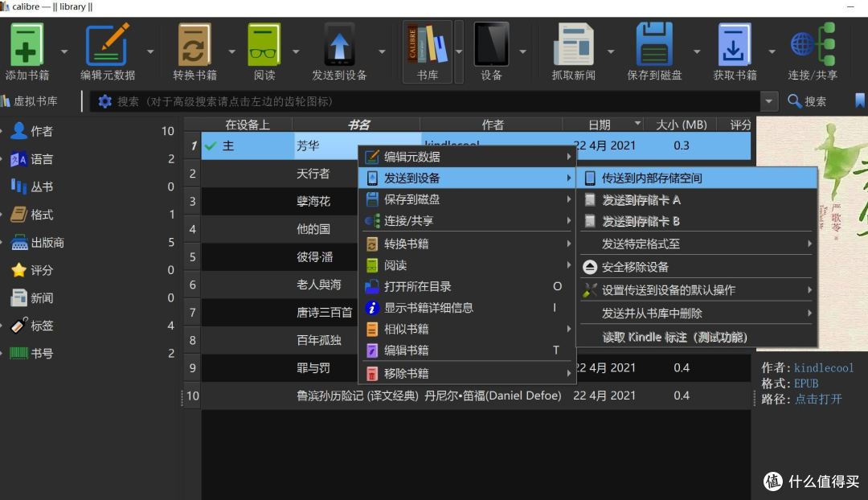Open dropdown arrow next to Read icon
This screenshot has height=500, width=868.
[296, 51]
